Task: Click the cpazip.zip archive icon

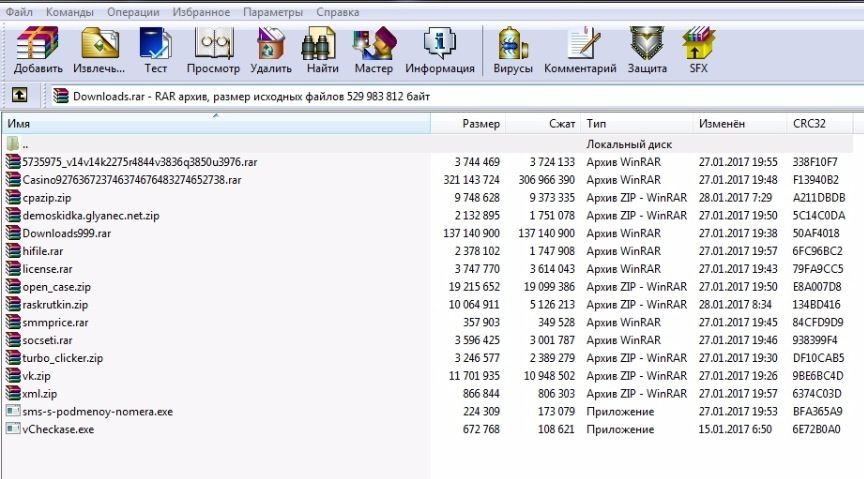Action: [x=13, y=197]
